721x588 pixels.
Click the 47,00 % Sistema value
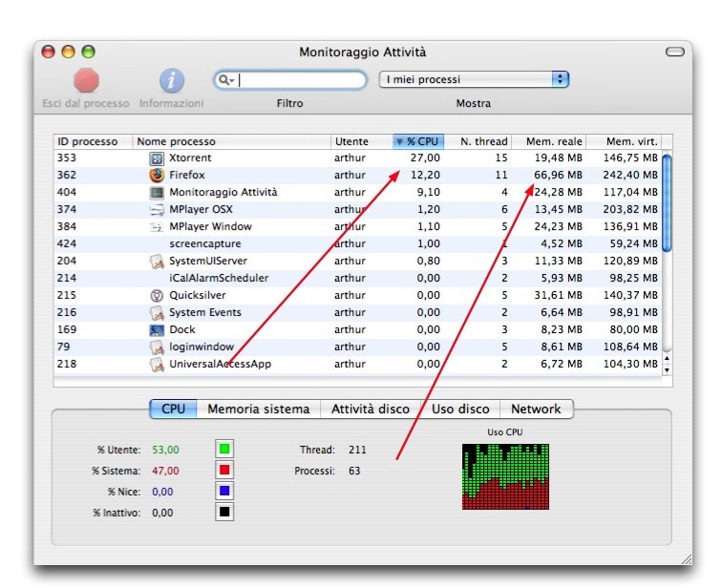[x=165, y=471]
